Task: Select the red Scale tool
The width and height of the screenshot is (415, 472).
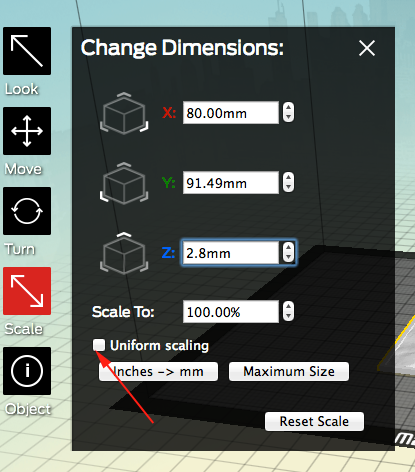Action: pos(27,291)
